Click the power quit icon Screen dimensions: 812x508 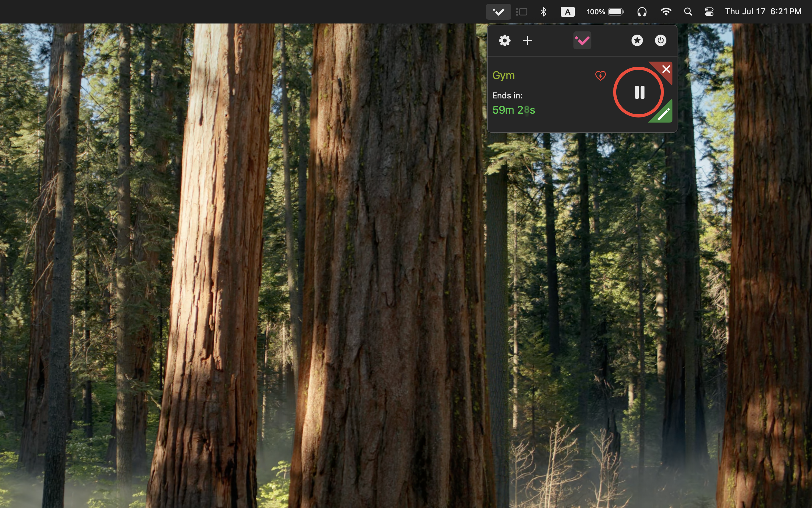point(660,41)
